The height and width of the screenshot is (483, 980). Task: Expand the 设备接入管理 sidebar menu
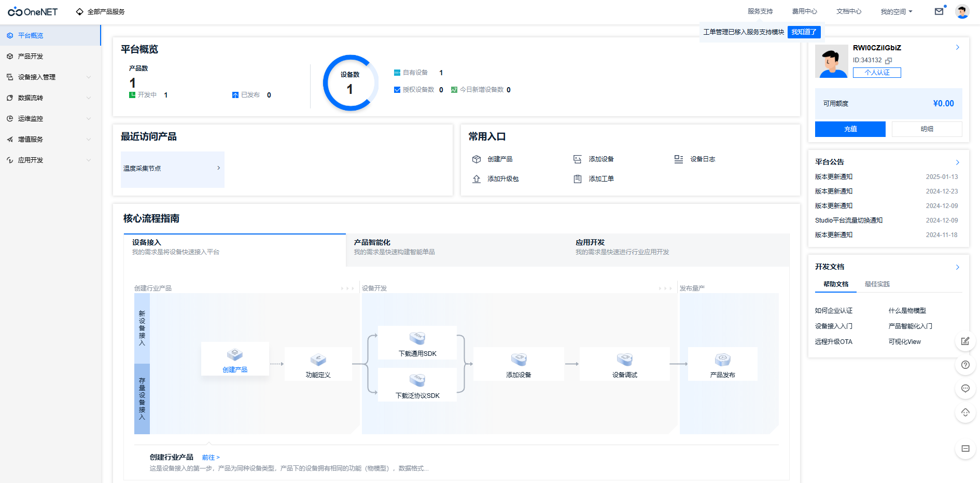(x=50, y=77)
